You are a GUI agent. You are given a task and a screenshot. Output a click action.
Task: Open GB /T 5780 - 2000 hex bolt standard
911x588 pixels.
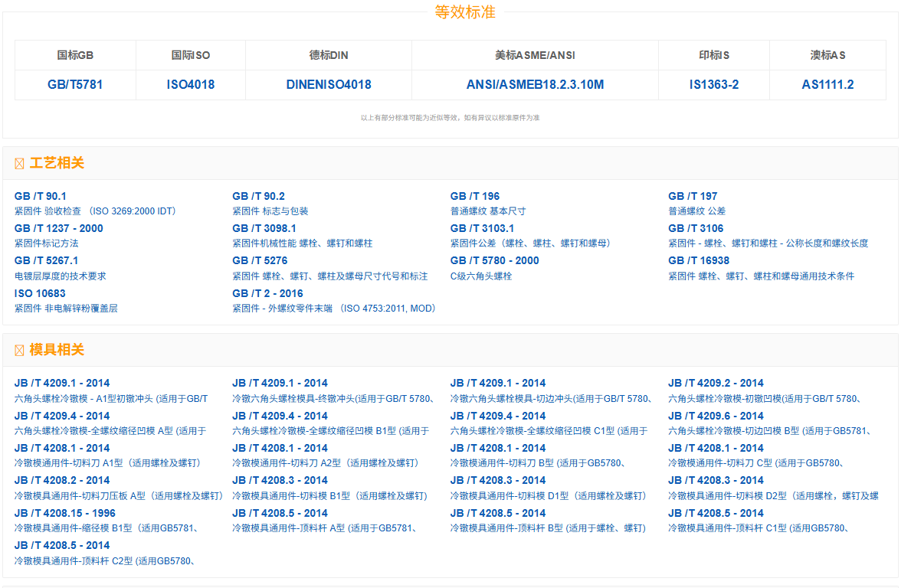pyautogui.click(x=494, y=260)
